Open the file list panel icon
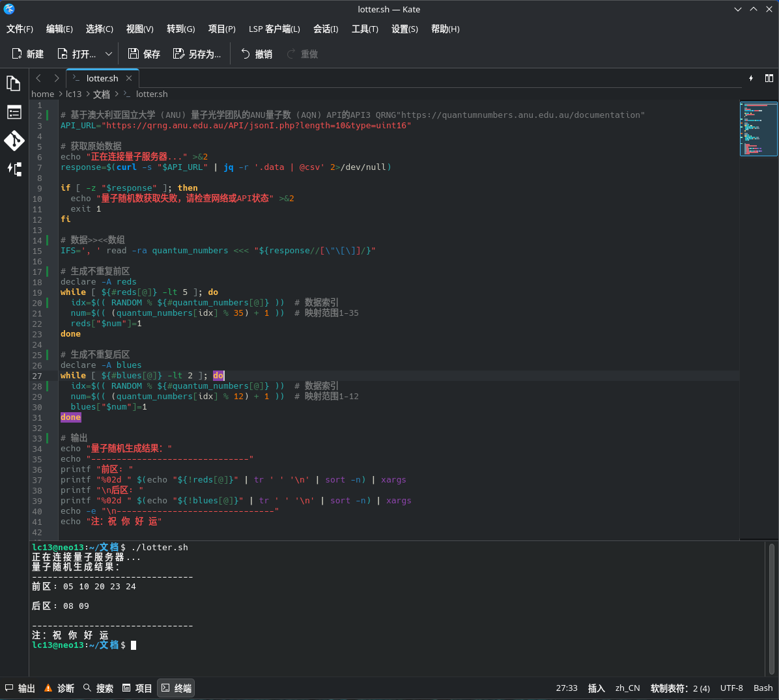The image size is (779, 700). tap(14, 112)
